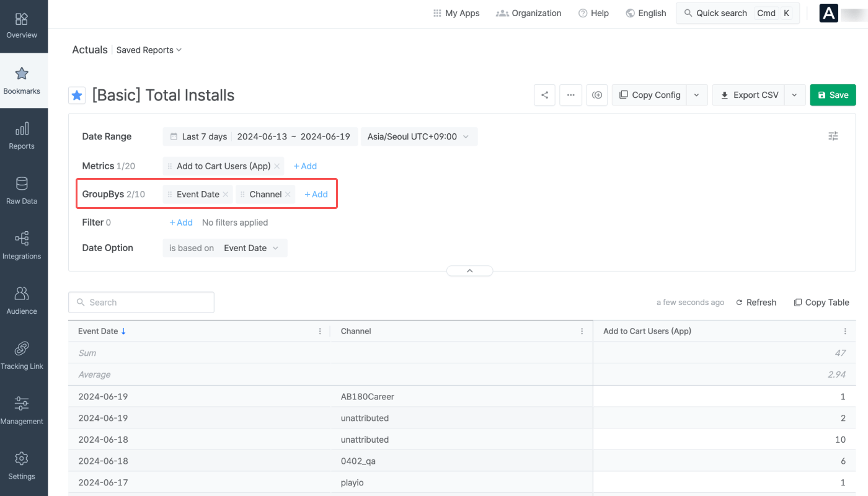Click the table Search field

click(x=141, y=303)
